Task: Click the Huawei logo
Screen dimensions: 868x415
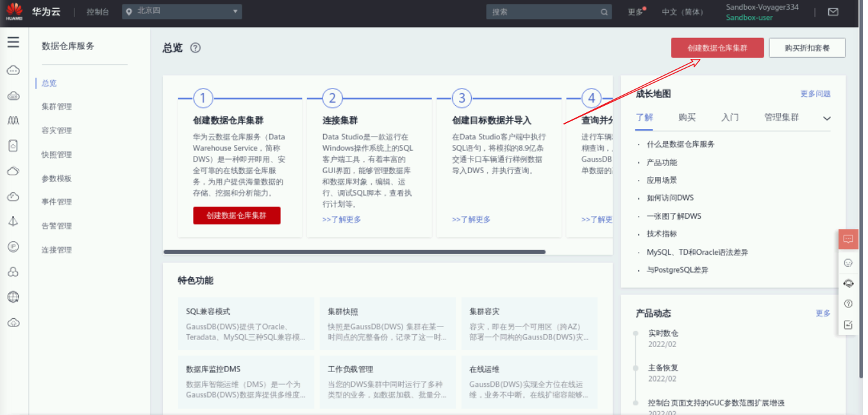Action: (14, 12)
